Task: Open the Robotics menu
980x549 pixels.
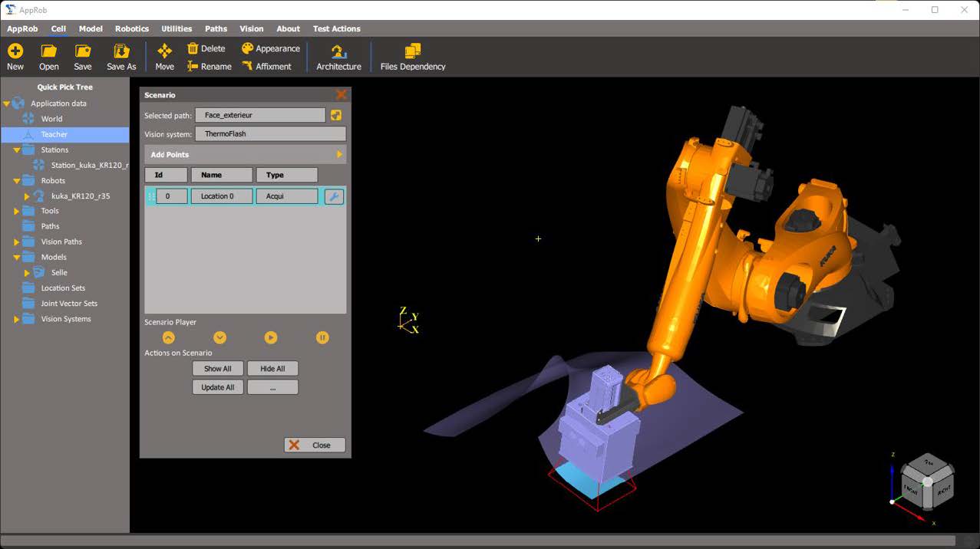Action: (132, 28)
